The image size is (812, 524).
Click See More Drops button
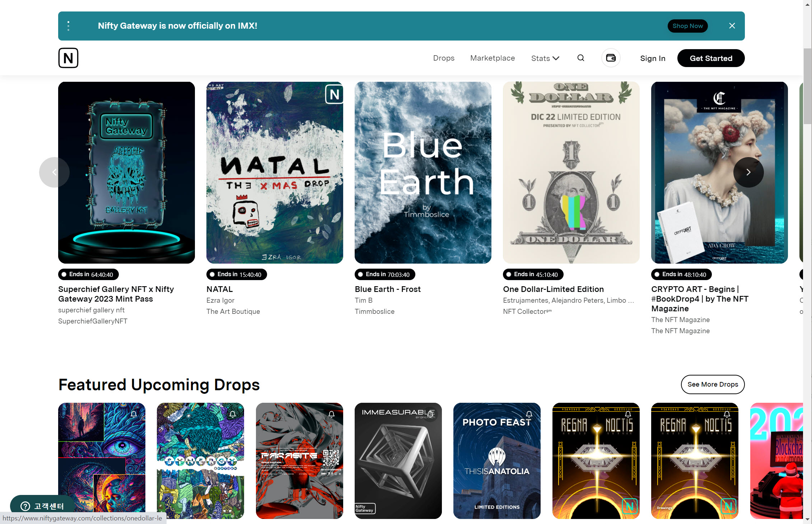tap(713, 384)
